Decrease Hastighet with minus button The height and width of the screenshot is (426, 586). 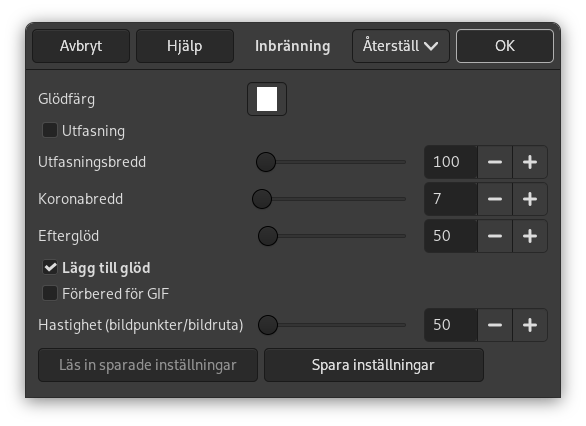pos(495,325)
